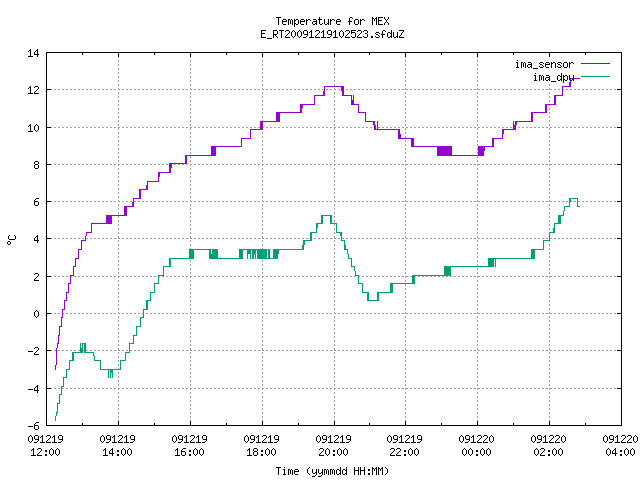Click the y-axis tick label 10
Image resolution: width=640 pixels, height=480 pixels.
pos(33,128)
